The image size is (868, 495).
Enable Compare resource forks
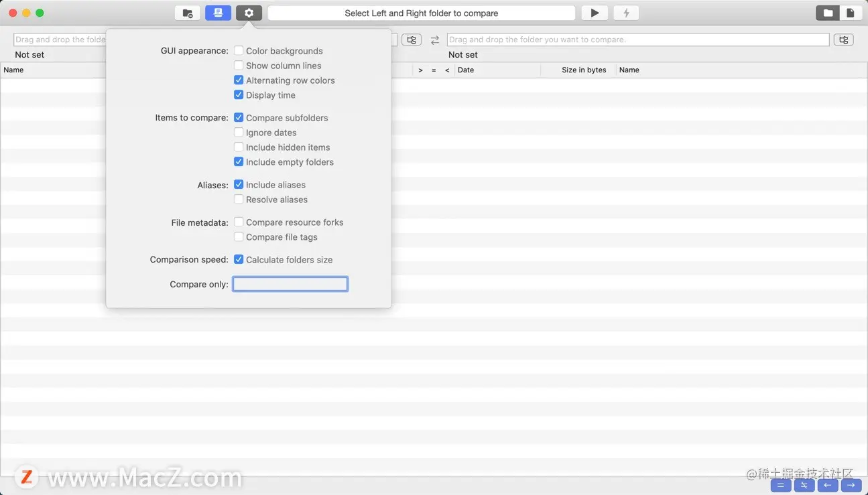(x=239, y=222)
